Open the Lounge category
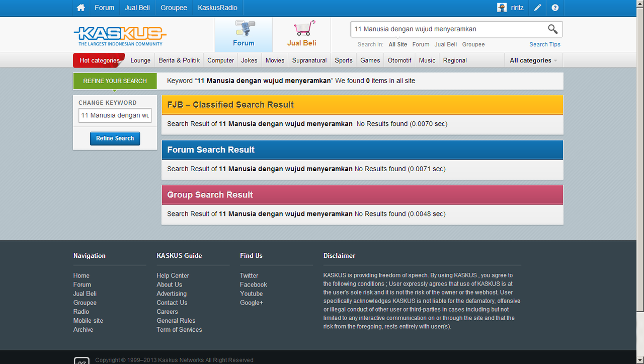644x364 pixels. tap(140, 60)
